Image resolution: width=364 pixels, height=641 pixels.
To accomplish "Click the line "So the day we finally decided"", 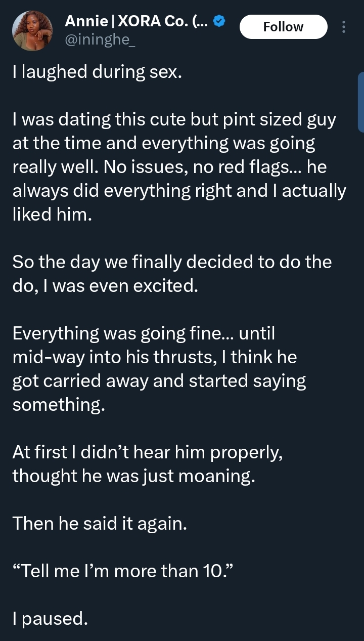I will tap(172, 263).
